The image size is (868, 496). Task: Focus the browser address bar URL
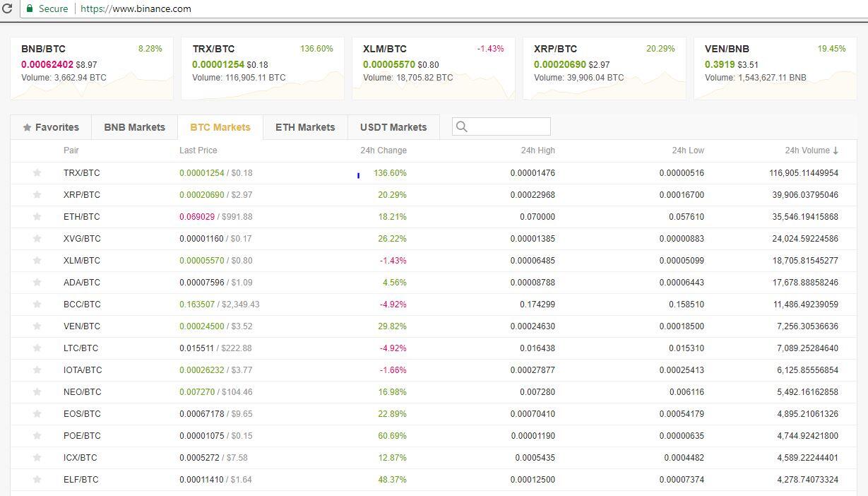pyautogui.click(x=136, y=8)
